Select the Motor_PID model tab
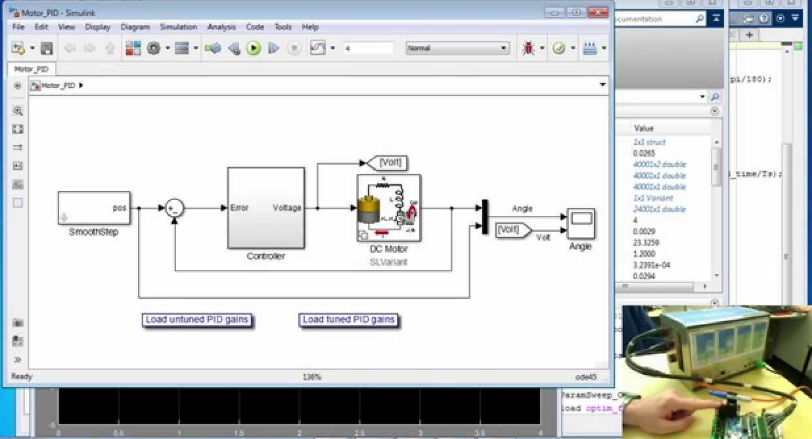This screenshot has height=439, width=812. point(31,69)
